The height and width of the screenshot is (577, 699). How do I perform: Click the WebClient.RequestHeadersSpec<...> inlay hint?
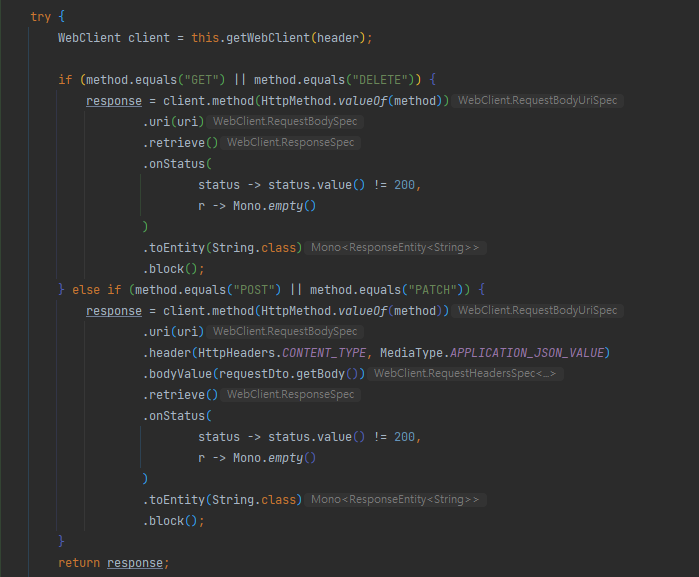coord(465,374)
